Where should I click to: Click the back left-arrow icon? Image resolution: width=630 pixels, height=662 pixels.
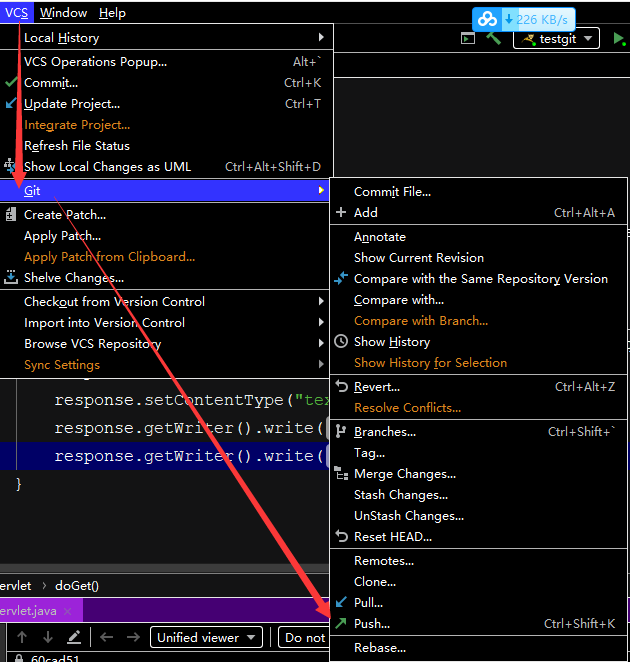pyautogui.click(x=106, y=637)
